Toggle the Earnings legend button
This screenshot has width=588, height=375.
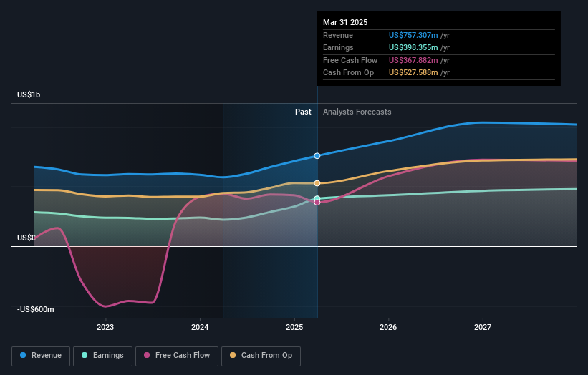[102, 356]
